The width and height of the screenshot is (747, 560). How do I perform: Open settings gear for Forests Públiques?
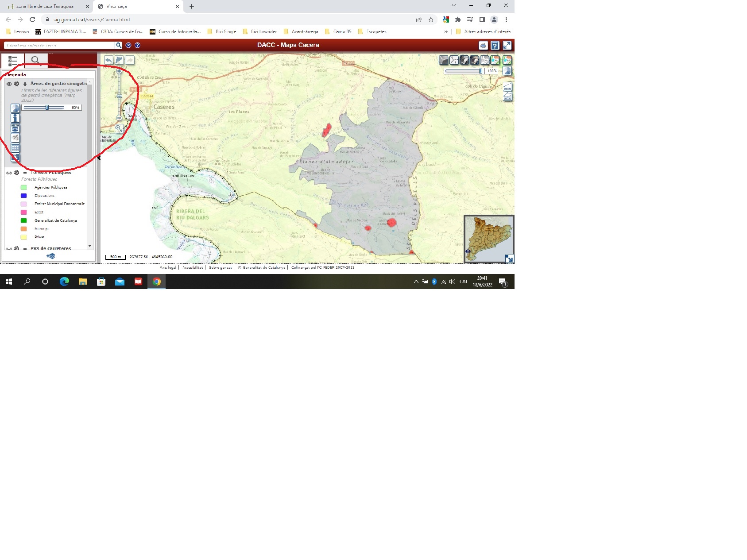pos(17,173)
